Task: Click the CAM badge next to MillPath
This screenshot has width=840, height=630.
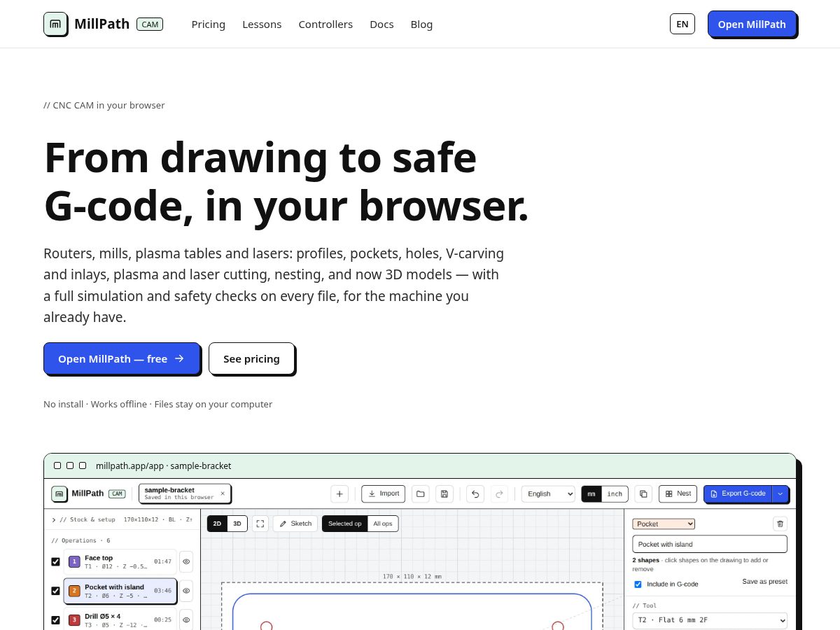Action: click(150, 24)
